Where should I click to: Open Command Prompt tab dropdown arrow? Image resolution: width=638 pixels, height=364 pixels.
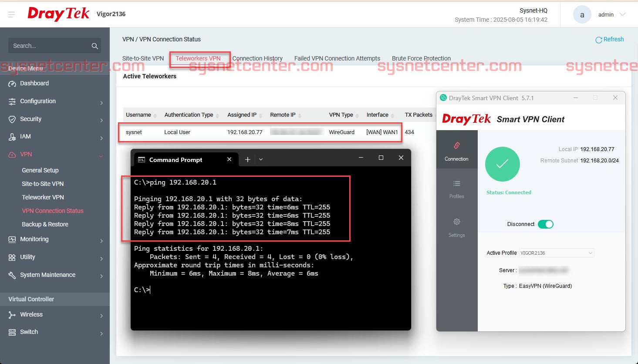[x=261, y=159]
